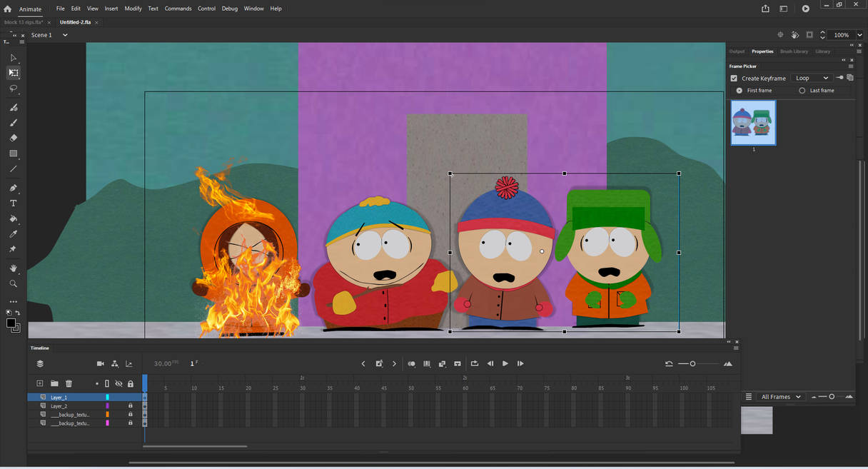Click the Quick Share and Publish icon
This screenshot has height=469, width=868.
click(766, 9)
